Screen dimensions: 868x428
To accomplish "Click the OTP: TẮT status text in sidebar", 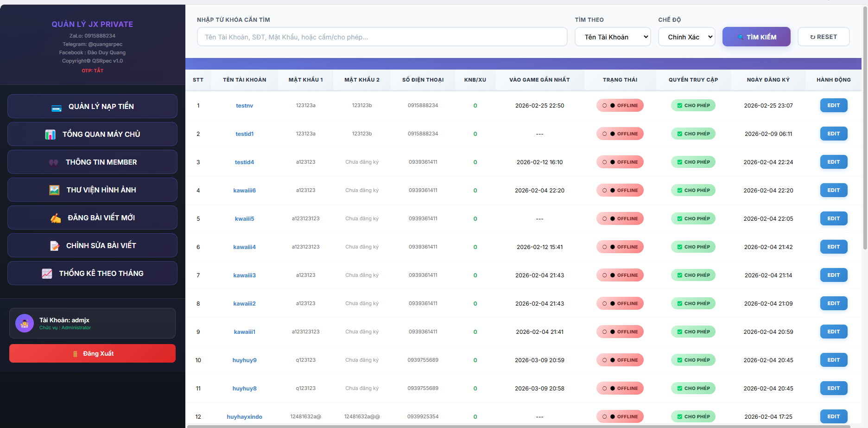I will pyautogui.click(x=92, y=70).
